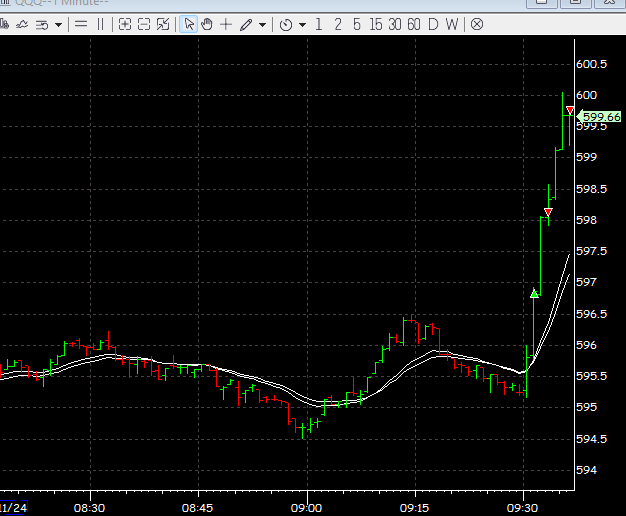Screen dimensions: 626x516
Task: Click the circled X toolbar icon
Action: coord(477,24)
